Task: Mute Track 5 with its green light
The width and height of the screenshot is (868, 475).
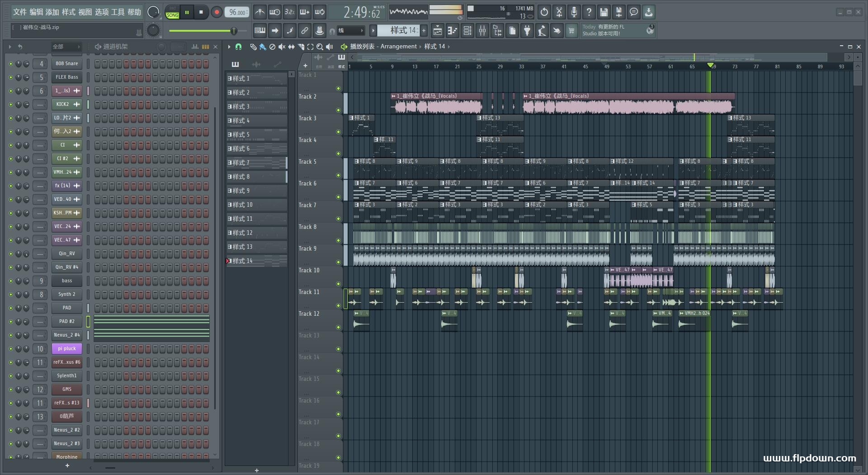Action: [338, 176]
